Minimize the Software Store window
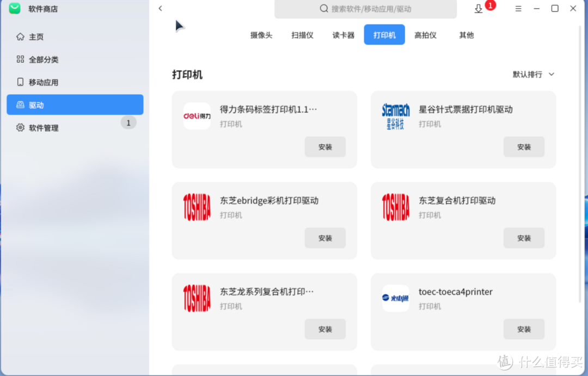 tap(537, 8)
